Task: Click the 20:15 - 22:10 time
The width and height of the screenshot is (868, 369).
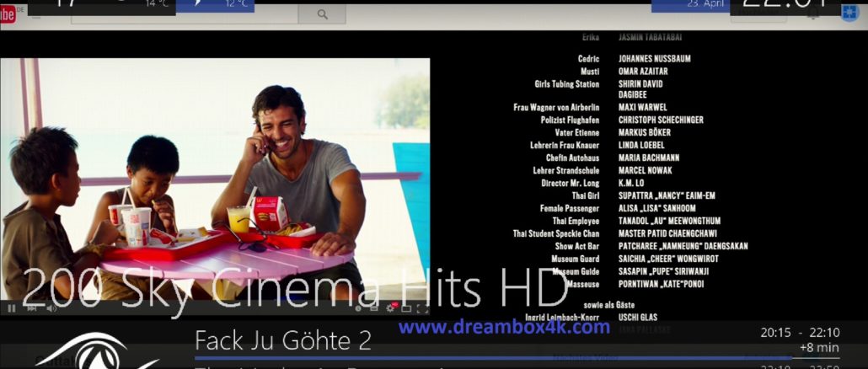Action: coord(800,333)
